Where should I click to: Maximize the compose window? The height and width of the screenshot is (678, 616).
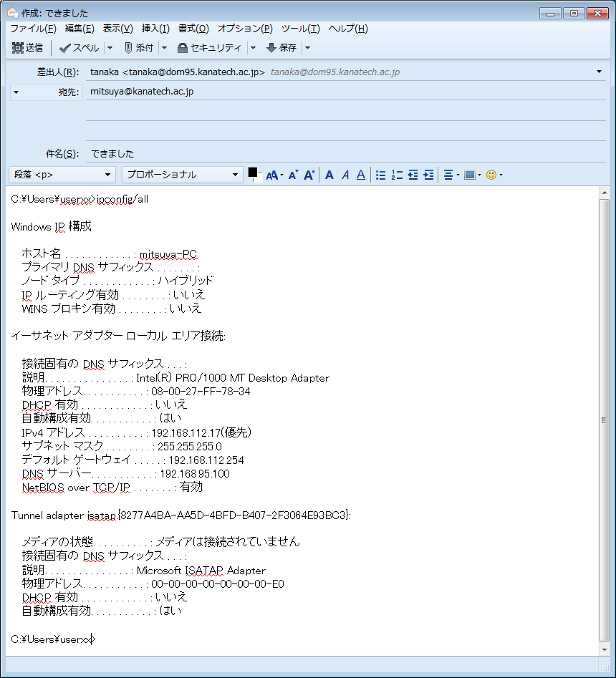574,14
